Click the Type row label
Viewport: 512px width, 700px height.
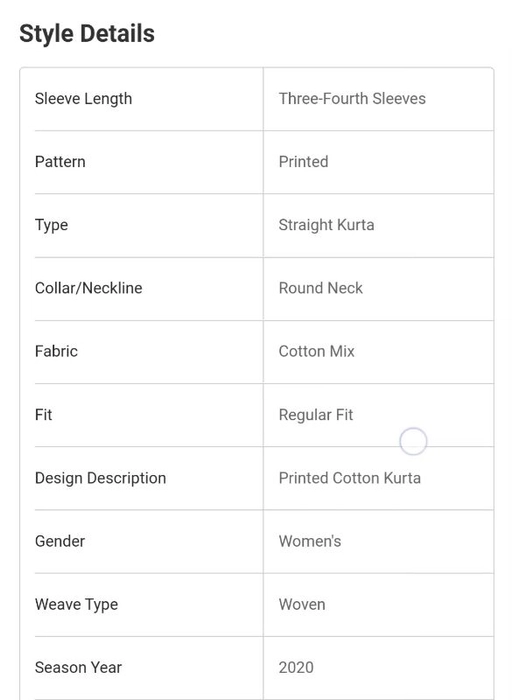click(51, 225)
